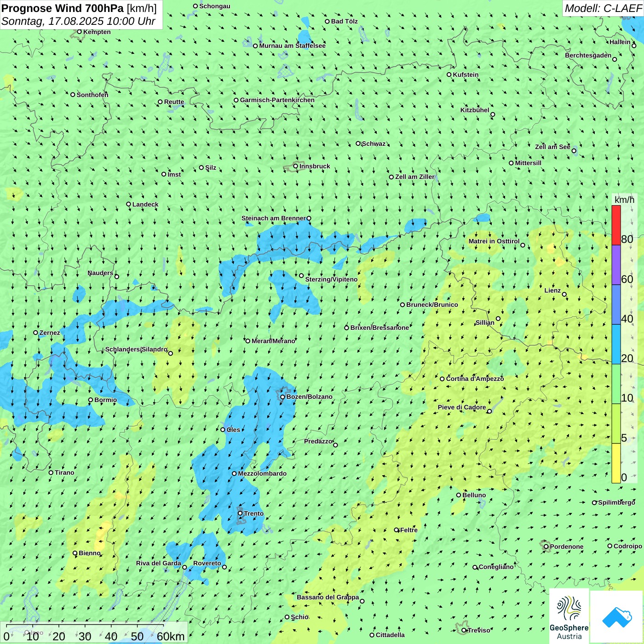Click the Innsbruck city marker
The width and height of the screenshot is (644, 644).
click(296, 166)
